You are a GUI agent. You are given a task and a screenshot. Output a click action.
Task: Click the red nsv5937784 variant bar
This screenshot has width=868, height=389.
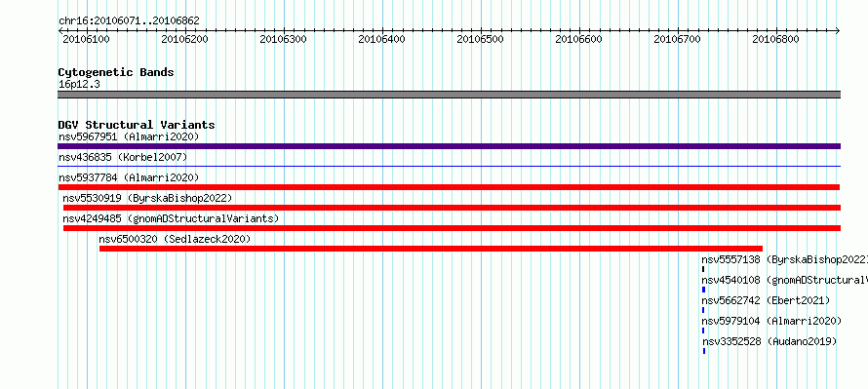[449, 187]
